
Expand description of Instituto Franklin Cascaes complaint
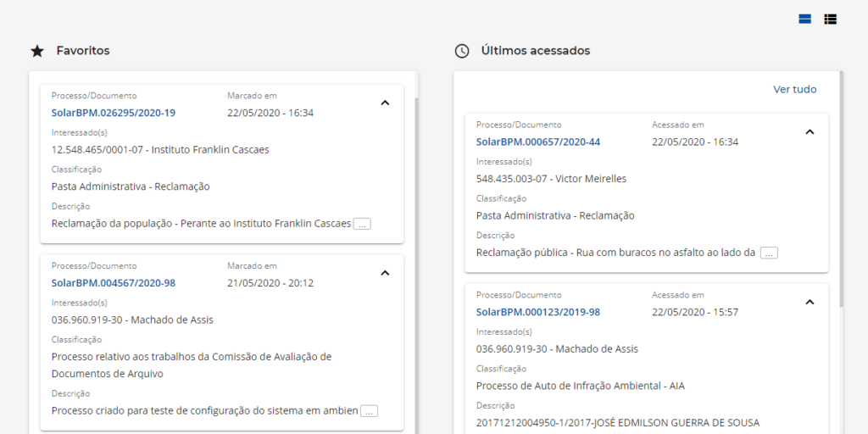tap(362, 224)
